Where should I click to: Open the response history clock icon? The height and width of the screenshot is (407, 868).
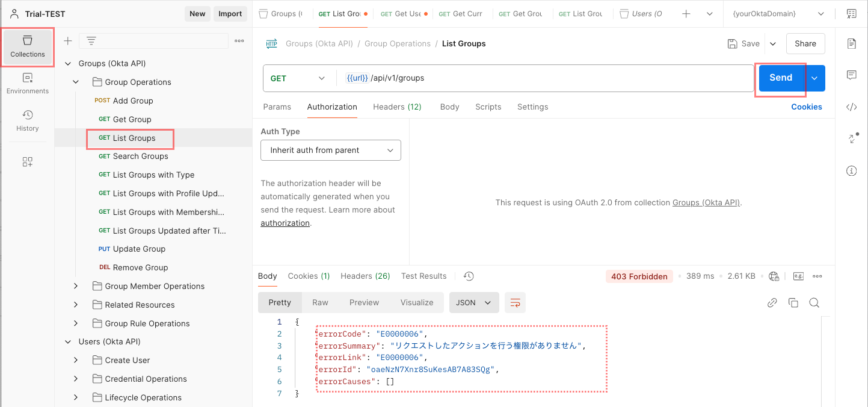[469, 276]
